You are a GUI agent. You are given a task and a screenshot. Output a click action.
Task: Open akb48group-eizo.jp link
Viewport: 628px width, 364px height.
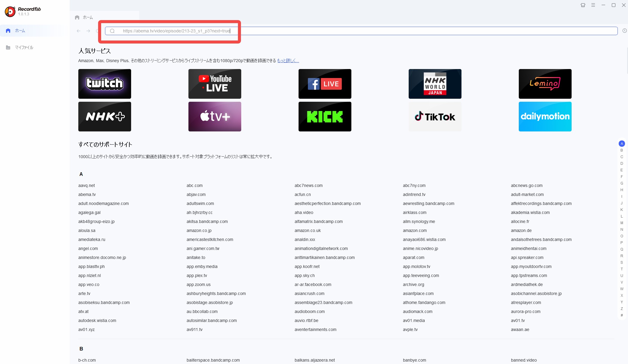pos(96,221)
